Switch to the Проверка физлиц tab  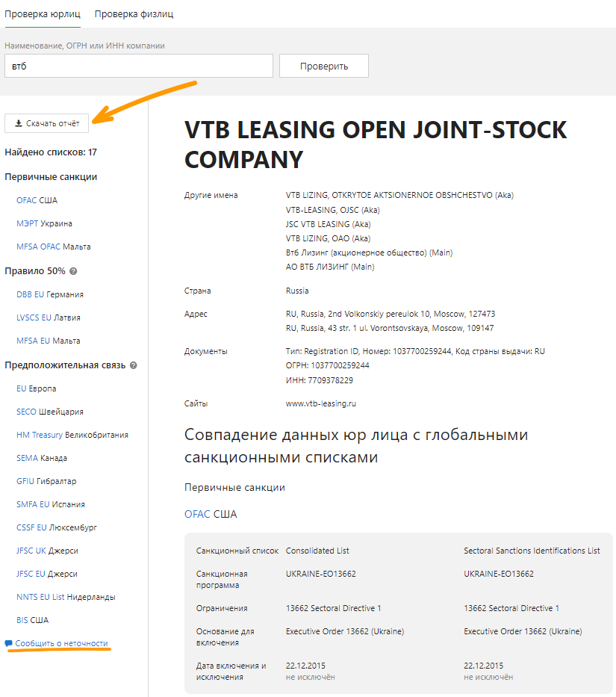pyautogui.click(x=134, y=14)
